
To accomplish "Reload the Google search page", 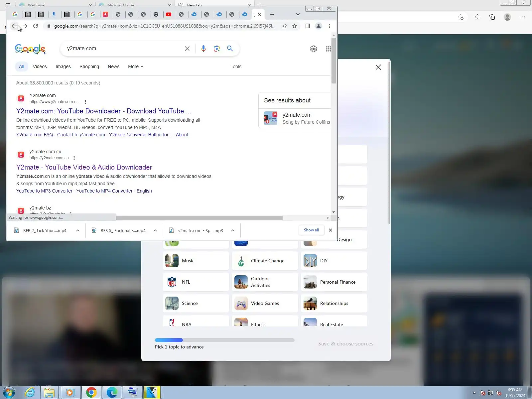I will pyautogui.click(x=36, y=26).
